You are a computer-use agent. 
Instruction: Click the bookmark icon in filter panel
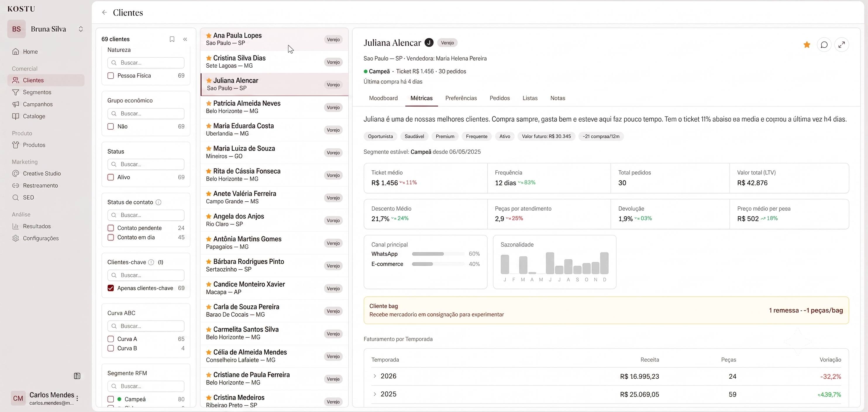172,39
